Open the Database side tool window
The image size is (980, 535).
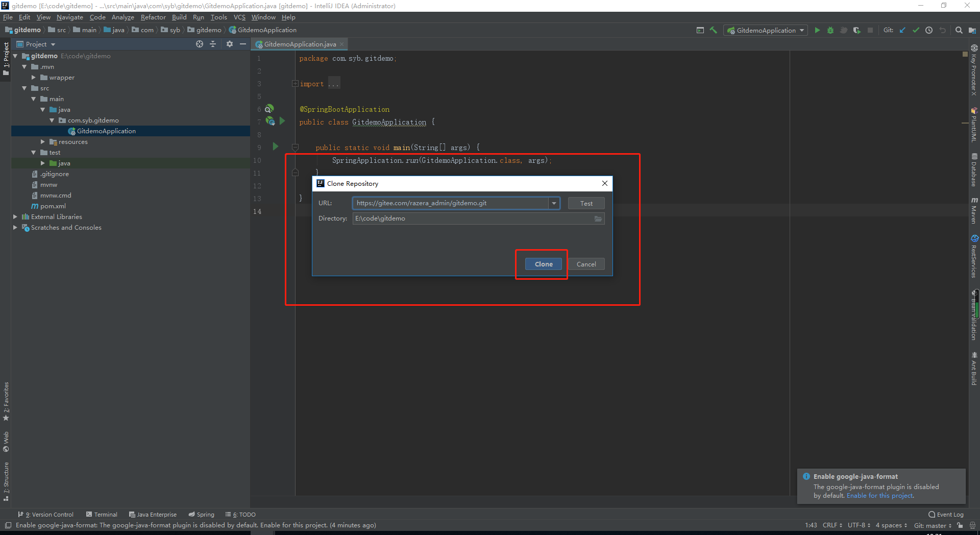(x=974, y=170)
